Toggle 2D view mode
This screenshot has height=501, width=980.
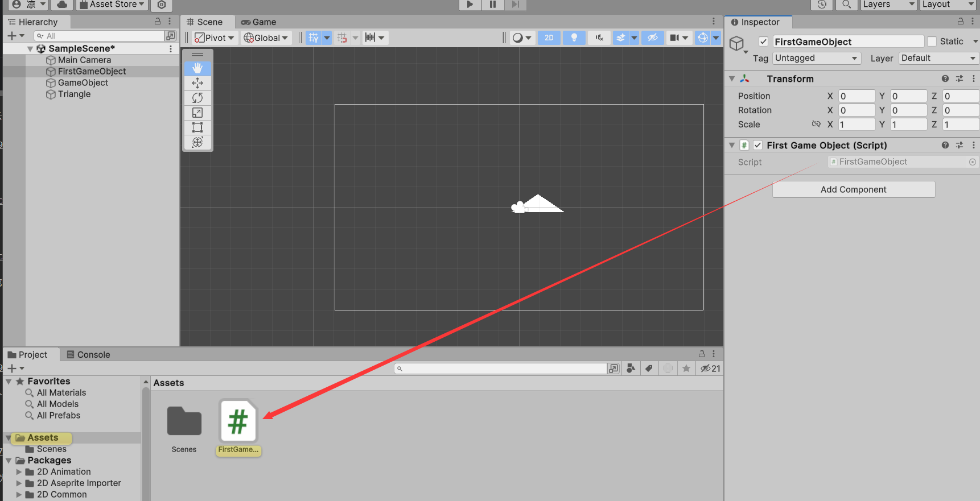click(x=549, y=38)
